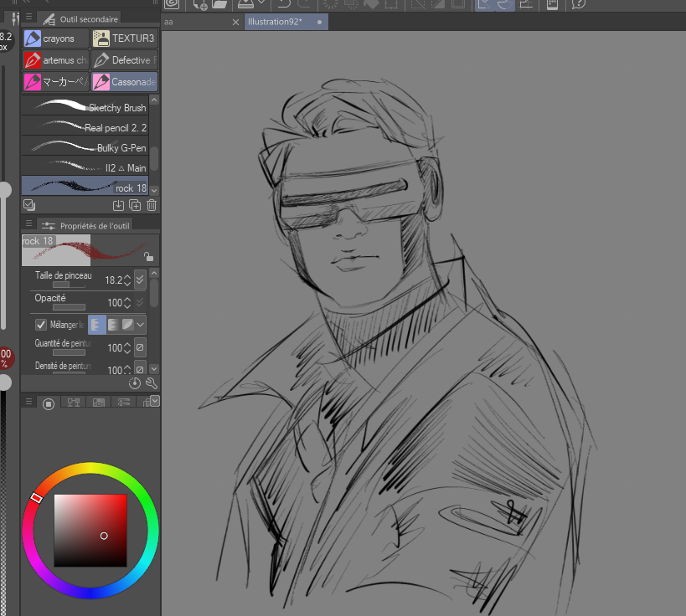The image size is (686, 616).
Task: Select the Cassonade sub tool group
Action: coord(124,82)
